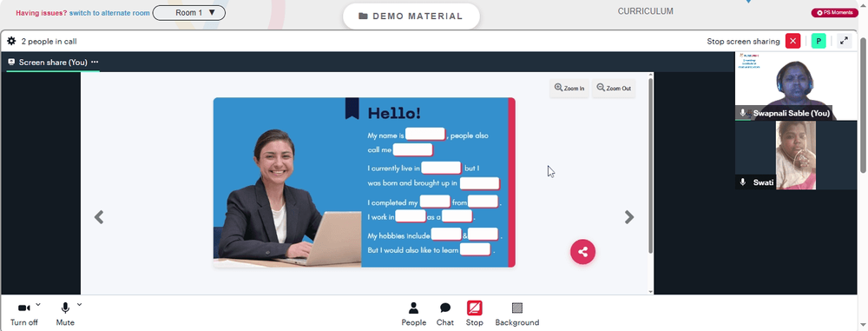The height and width of the screenshot is (331, 868).
Task: Go to the previous slide arrow
Action: point(99,217)
